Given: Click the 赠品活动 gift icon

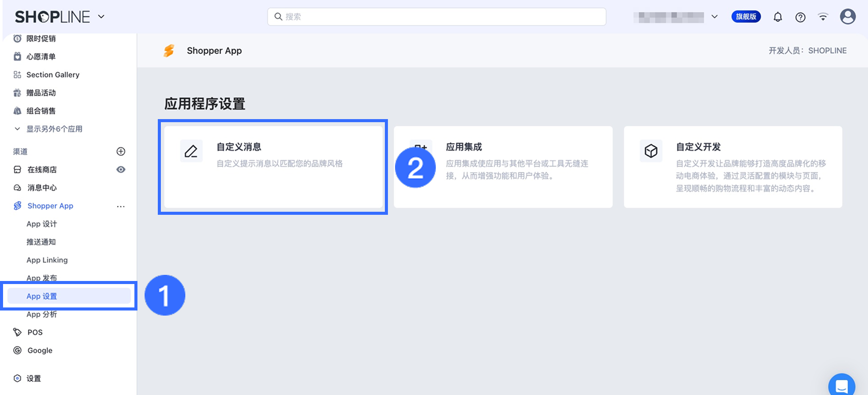Looking at the screenshot, I should [x=17, y=93].
